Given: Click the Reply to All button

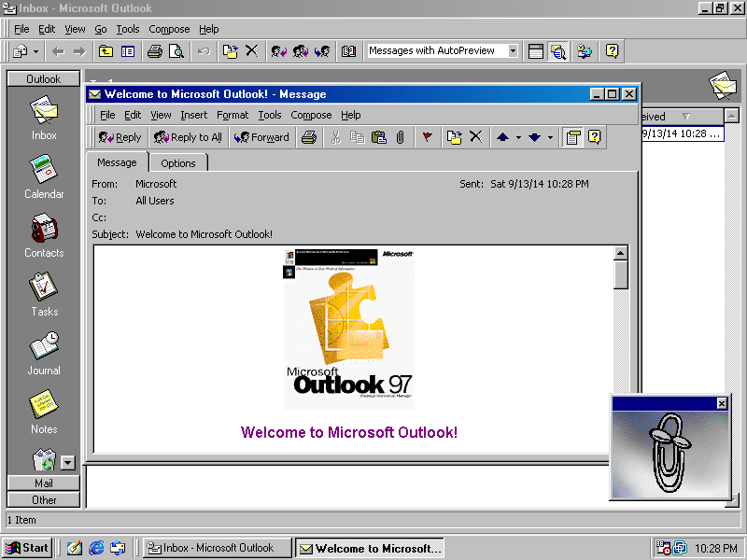Looking at the screenshot, I should [188, 137].
